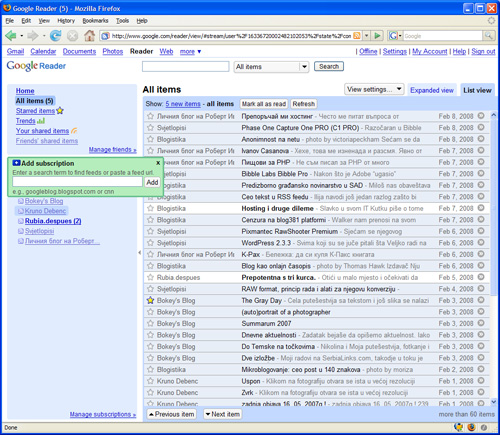Click the Search button

click(329, 66)
